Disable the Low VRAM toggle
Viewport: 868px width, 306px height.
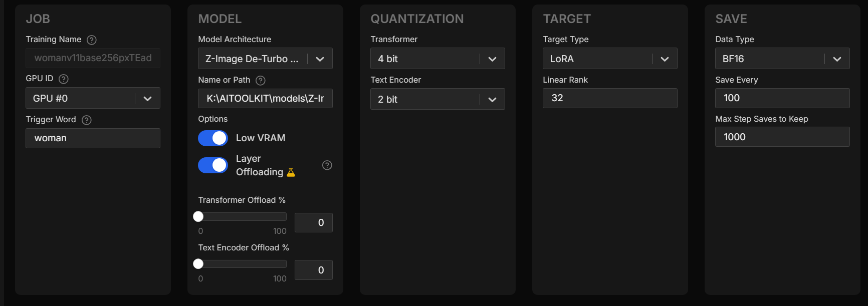(x=213, y=138)
